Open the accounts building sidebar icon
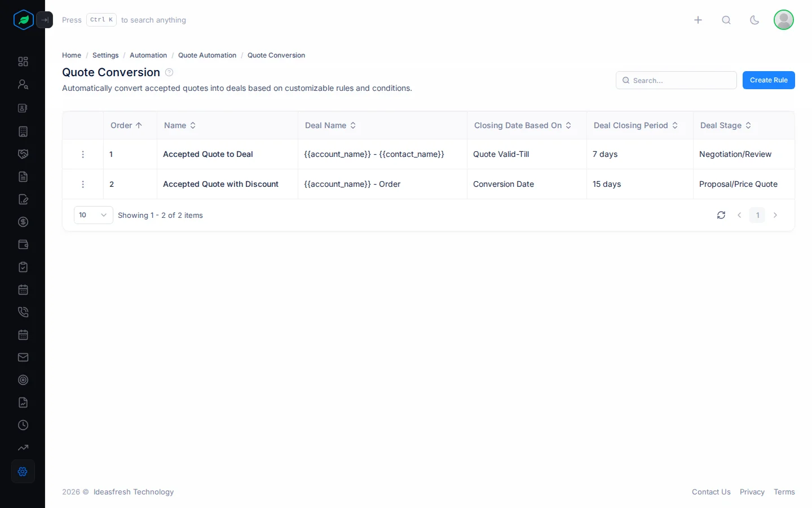 [x=23, y=132]
